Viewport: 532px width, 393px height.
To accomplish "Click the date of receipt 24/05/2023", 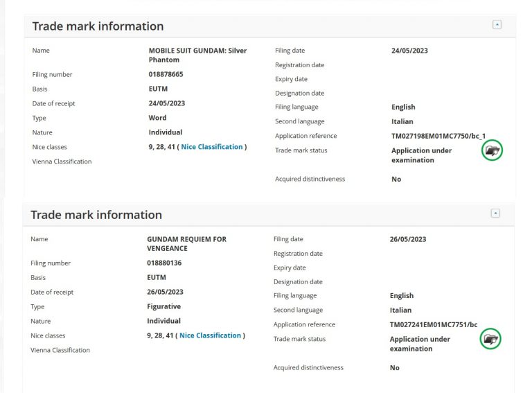I will point(166,103).
